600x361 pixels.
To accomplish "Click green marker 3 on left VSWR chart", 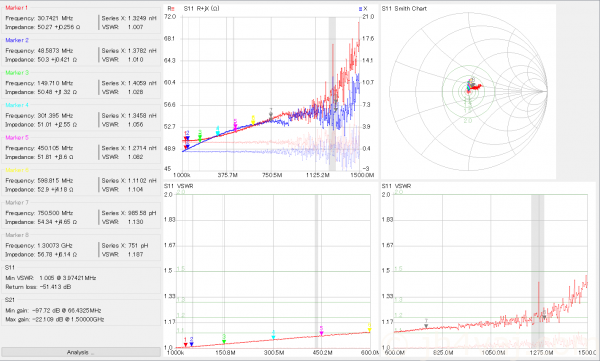I will (224, 339).
